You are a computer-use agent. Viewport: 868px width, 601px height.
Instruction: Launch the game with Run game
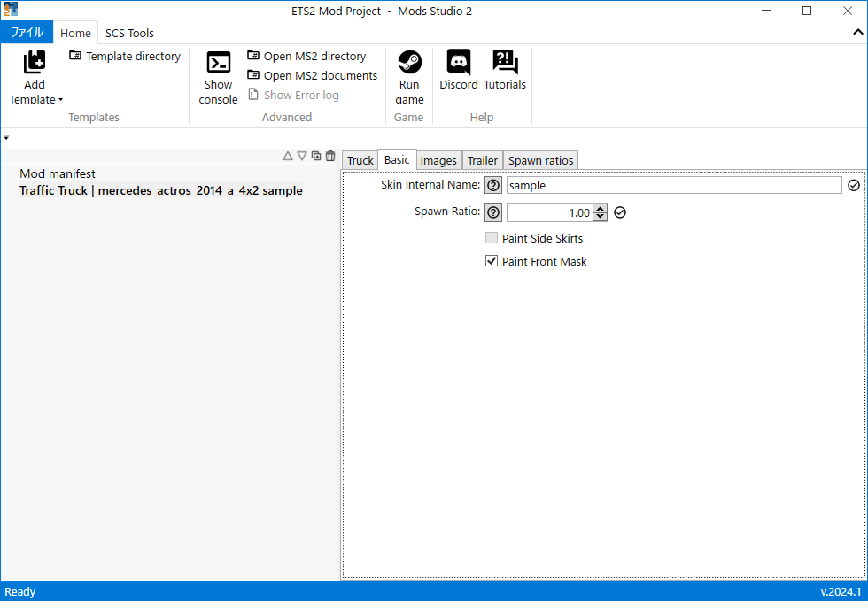(409, 63)
